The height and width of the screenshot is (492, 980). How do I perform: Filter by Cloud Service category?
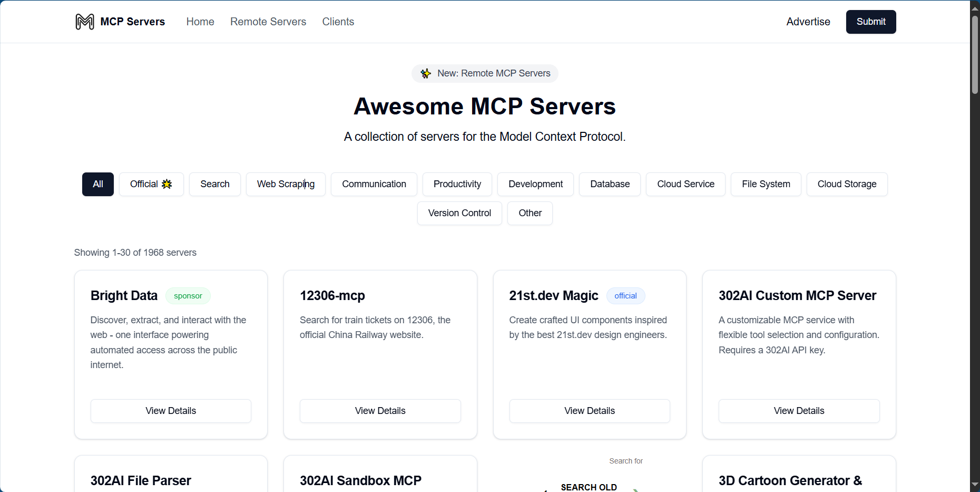pos(685,184)
